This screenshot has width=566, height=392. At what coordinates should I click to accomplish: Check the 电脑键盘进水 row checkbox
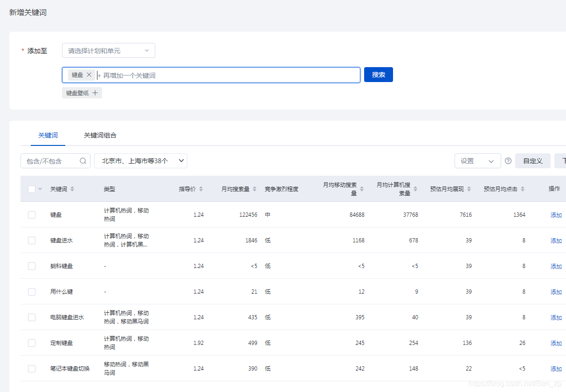coord(32,317)
